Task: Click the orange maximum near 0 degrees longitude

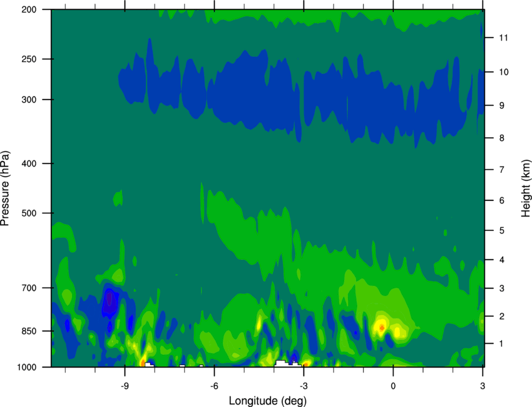Action: coord(382,327)
